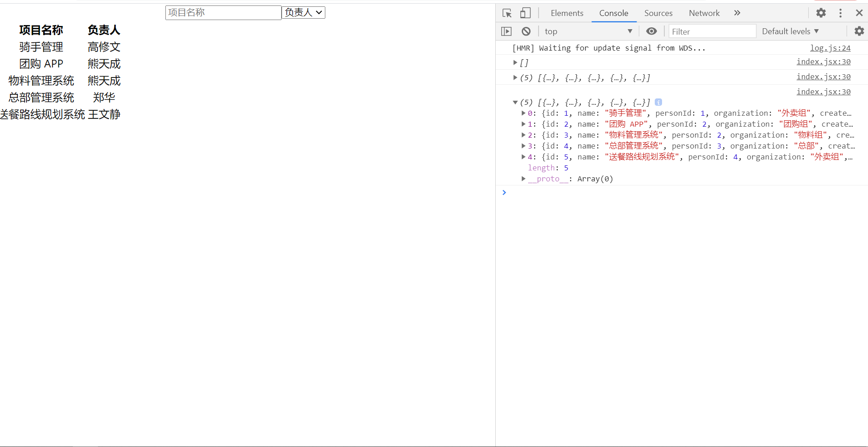Screen dimensions: 868x447
Task: Click the blue info badge beside expanded array
Action: point(658,102)
